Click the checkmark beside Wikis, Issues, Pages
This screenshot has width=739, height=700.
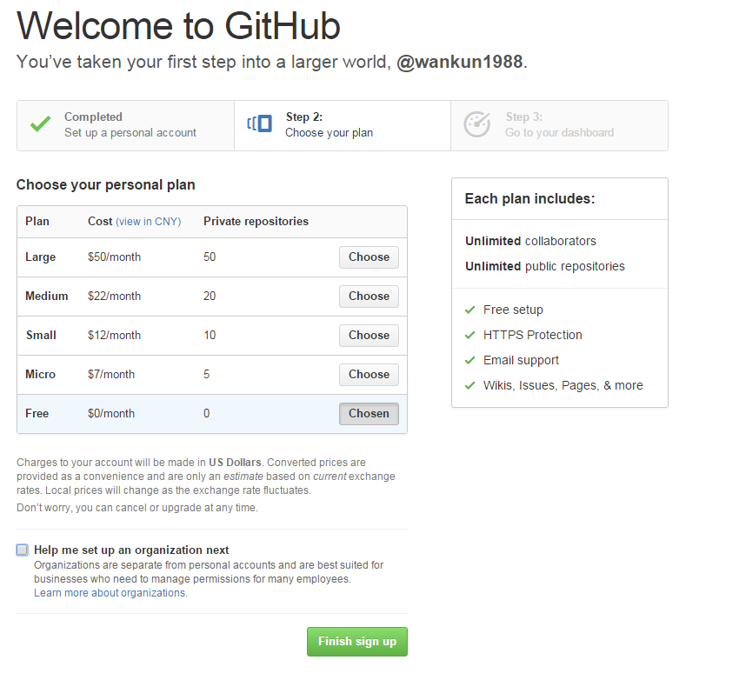point(469,385)
